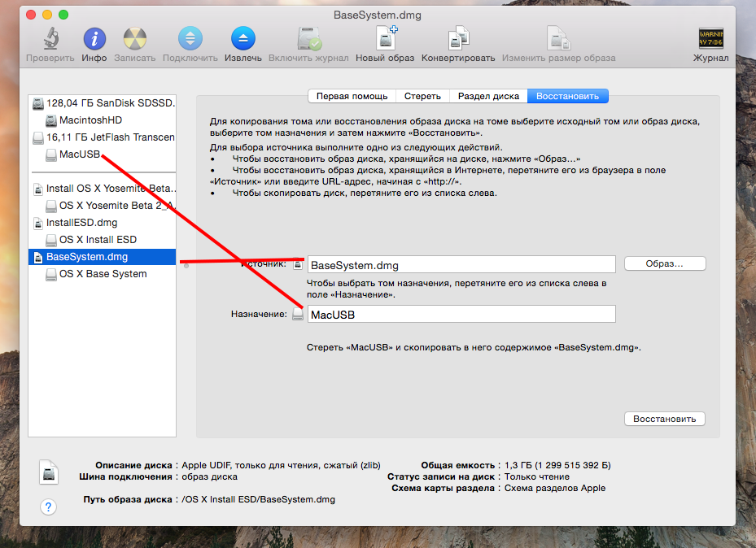The image size is (756, 548).
Task: Select MacintoshHD volume in sidebar
Action: pos(90,120)
